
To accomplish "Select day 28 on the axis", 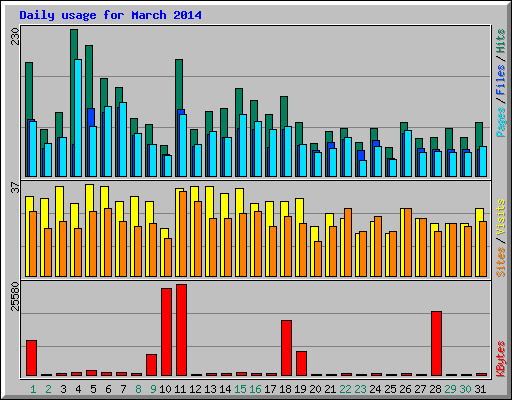I will [x=435, y=389].
